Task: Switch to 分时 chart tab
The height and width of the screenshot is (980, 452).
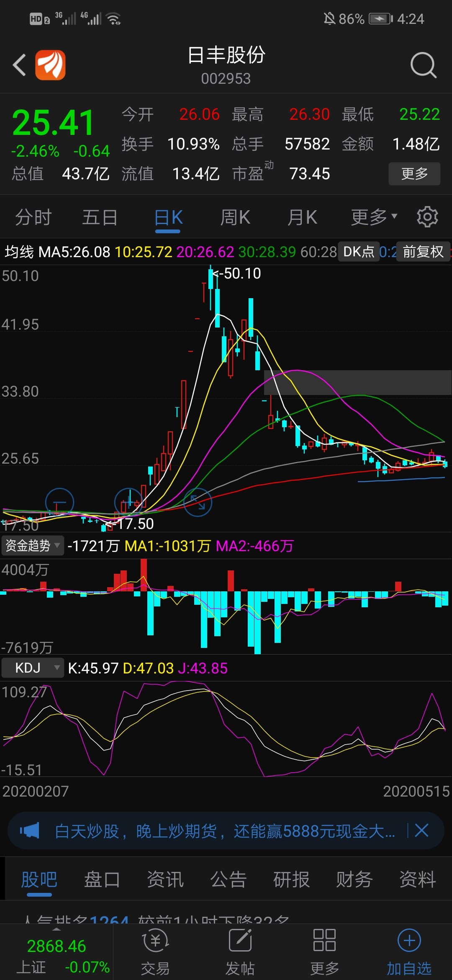Action: 33,217
